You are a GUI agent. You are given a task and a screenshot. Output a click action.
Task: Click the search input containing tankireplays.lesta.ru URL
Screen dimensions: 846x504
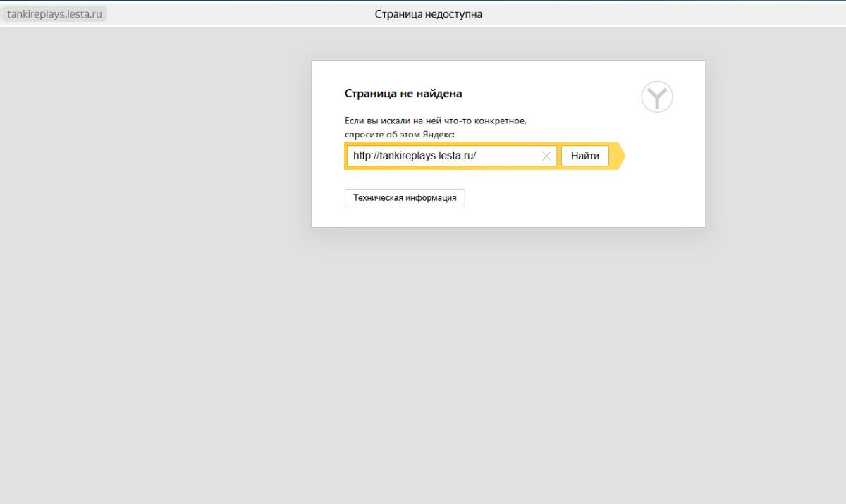(452, 156)
